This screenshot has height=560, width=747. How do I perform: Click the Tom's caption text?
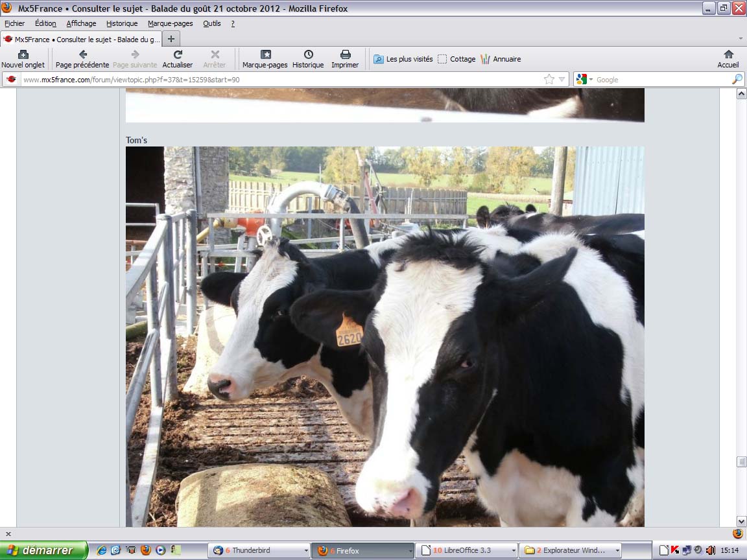click(136, 140)
